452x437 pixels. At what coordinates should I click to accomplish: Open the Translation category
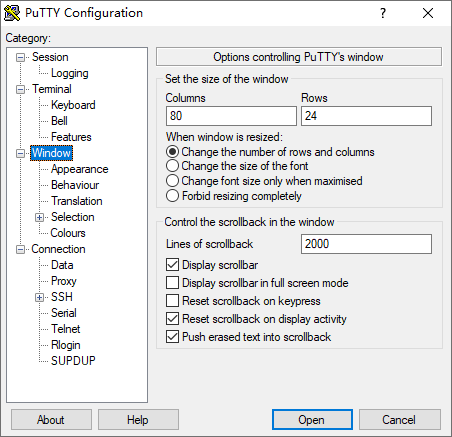pyautogui.click(x=77, y=201)
